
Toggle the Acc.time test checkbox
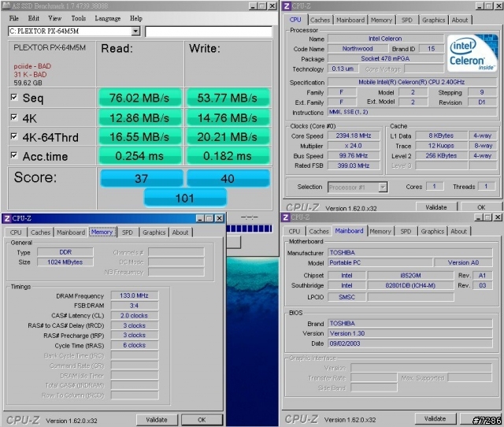pos(14,155)
